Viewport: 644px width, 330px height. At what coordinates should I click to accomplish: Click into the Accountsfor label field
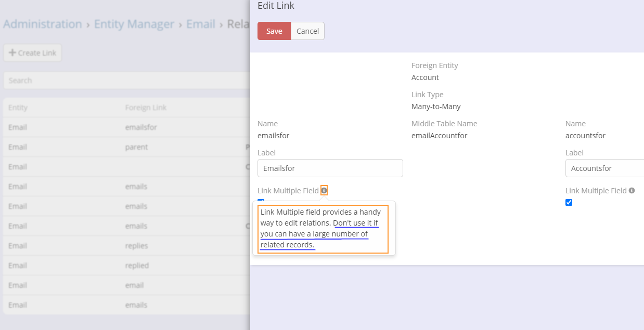[x=603, y=168]
